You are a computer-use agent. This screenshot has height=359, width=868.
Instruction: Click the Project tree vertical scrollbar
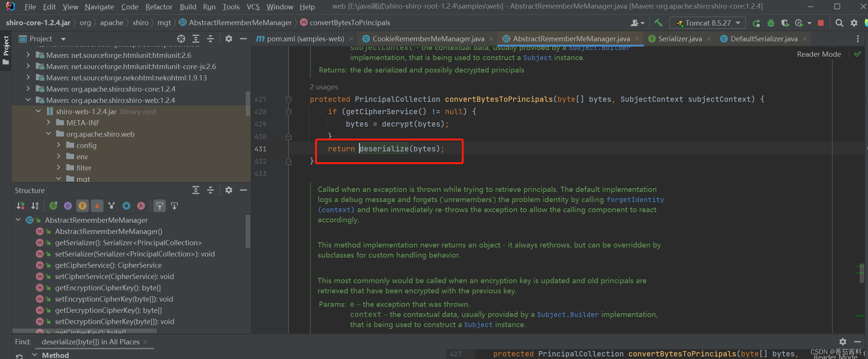point(248,103)
